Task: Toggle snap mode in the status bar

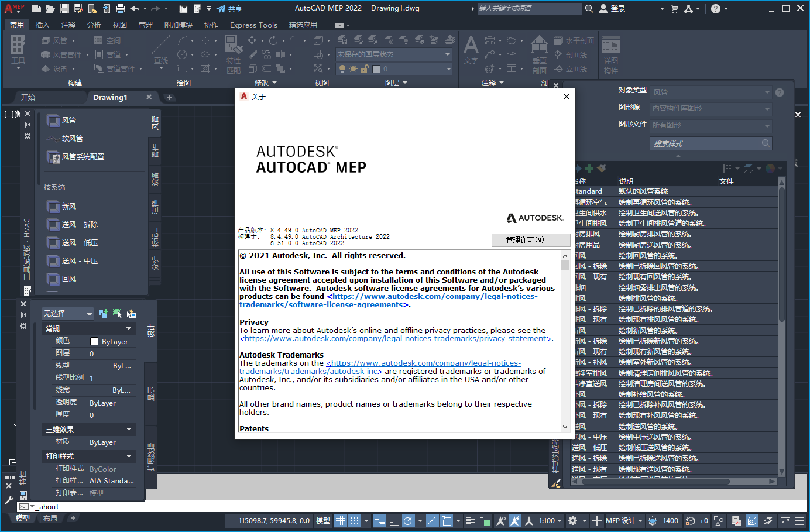Action: [353, 520]
